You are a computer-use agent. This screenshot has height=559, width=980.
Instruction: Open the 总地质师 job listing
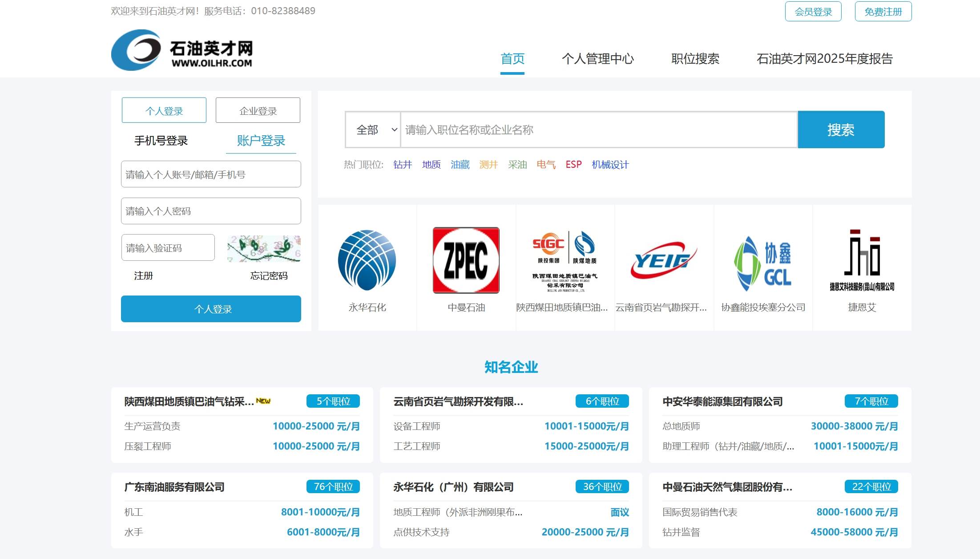pyautogui.click(x=681, y=426)
